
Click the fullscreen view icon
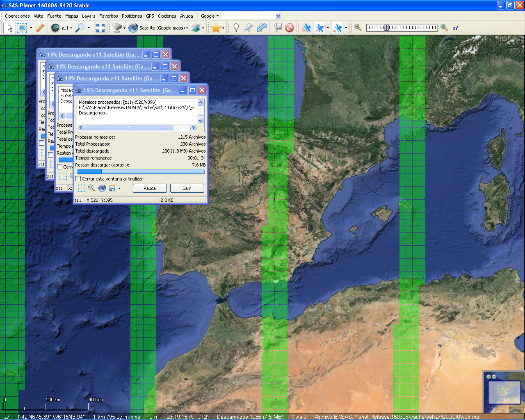click(100, 27)
